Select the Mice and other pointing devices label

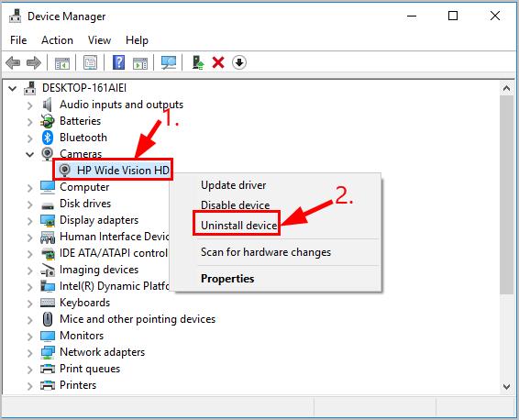(138, 319)
